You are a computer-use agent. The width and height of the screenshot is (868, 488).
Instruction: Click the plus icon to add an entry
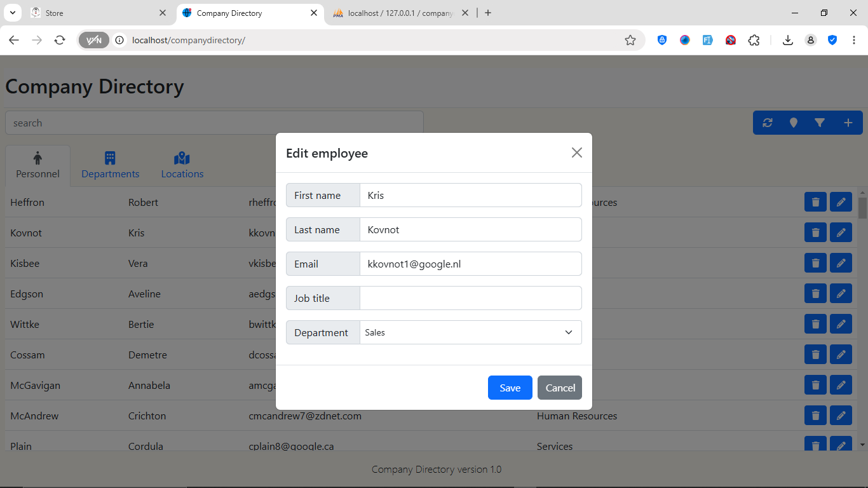[x=848, y=123]
